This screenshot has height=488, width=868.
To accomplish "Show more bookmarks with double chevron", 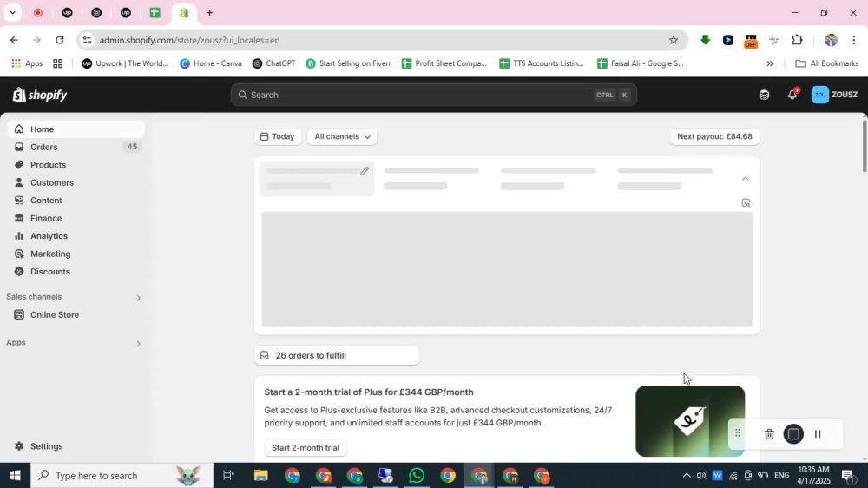I will click(x=769, y=63).
